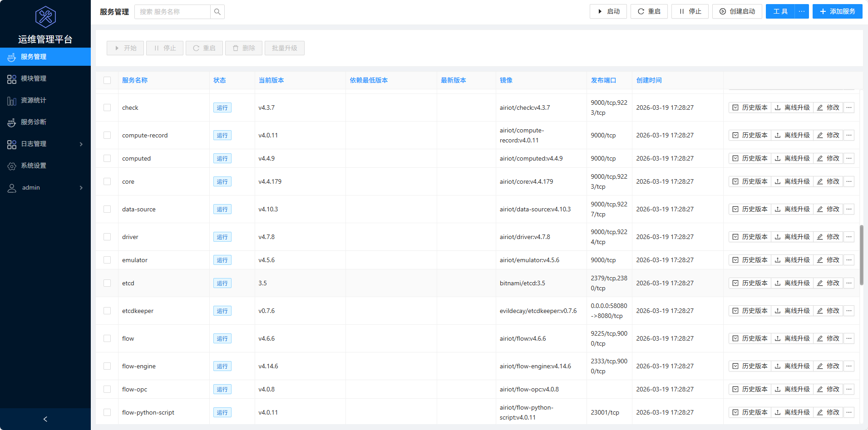Open the admin menu entry in sidebar
Viewport: 868px width, 430px height.
click(30, 187)
